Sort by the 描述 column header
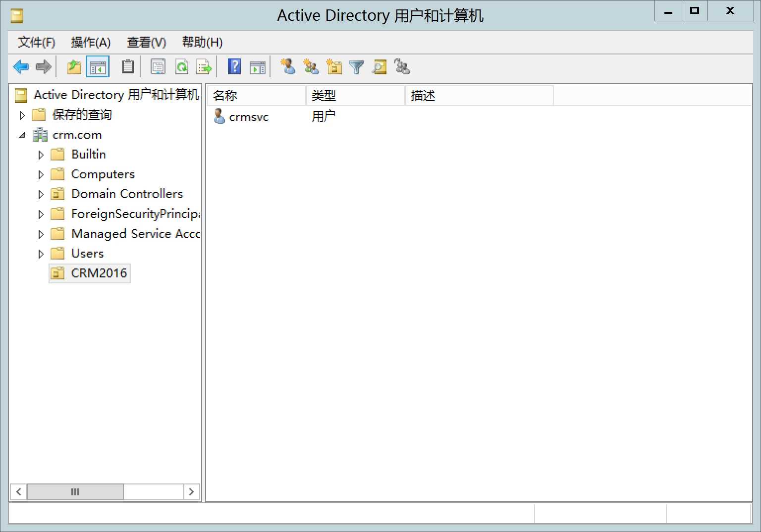The image size is (761, 532). (479, 96)
